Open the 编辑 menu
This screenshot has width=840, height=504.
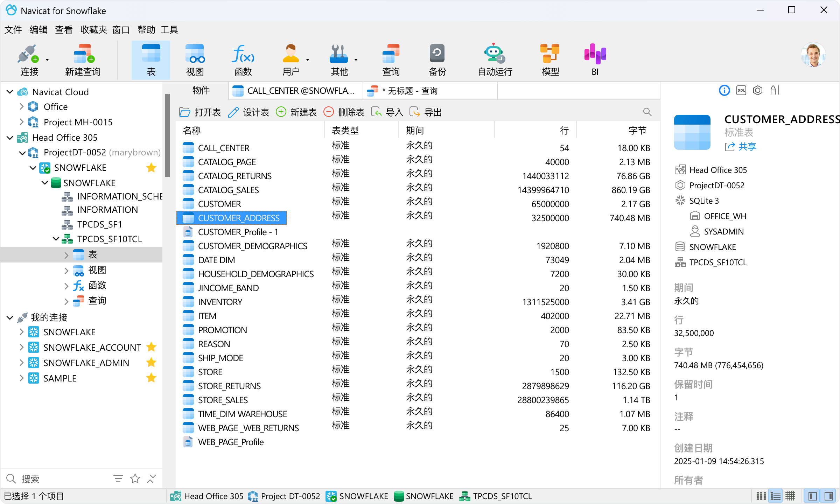[x=38, y=30]
